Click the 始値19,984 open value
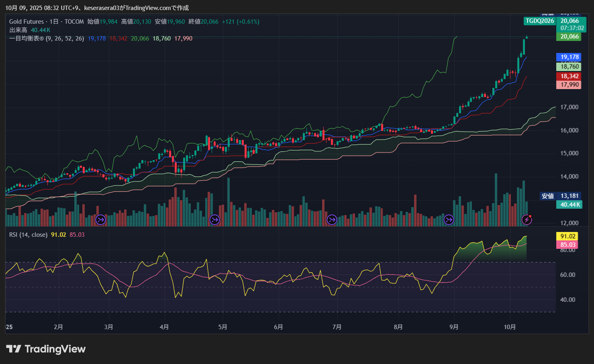The height and width of the screenshot is (364, 594). (x=102, y=22)
